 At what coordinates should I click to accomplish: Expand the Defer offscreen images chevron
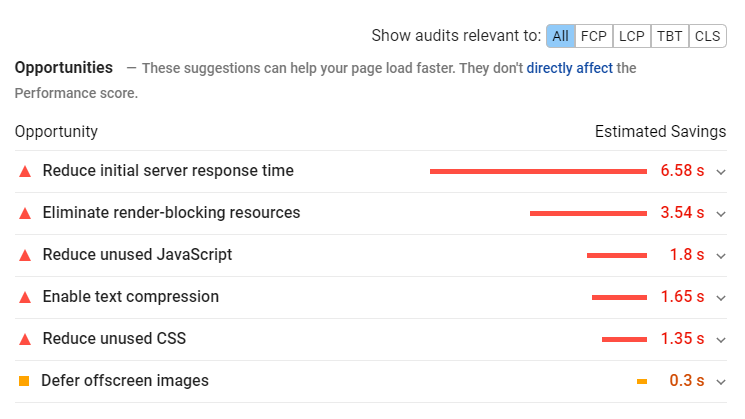coord(721,381)
